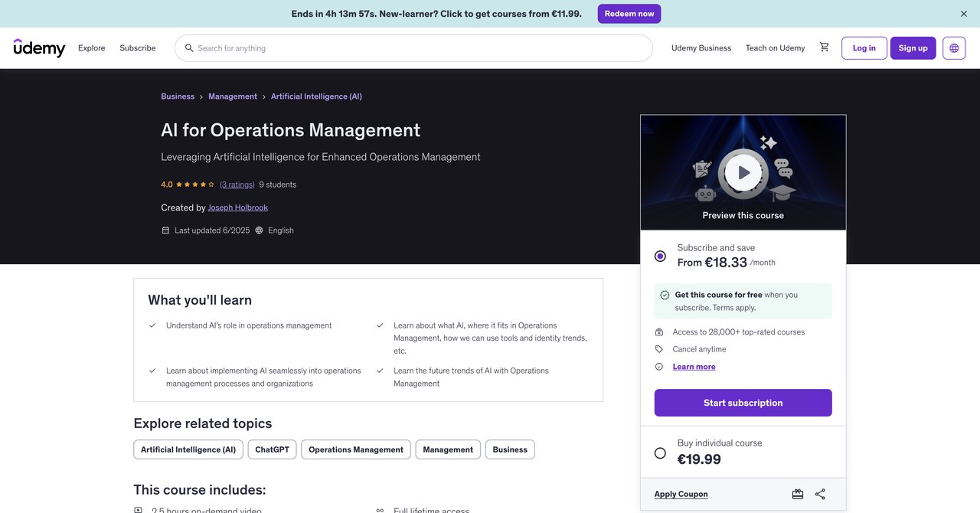Click the 9 students text
The height and width of the screenshot is (513, 980).
coord(278,185)
